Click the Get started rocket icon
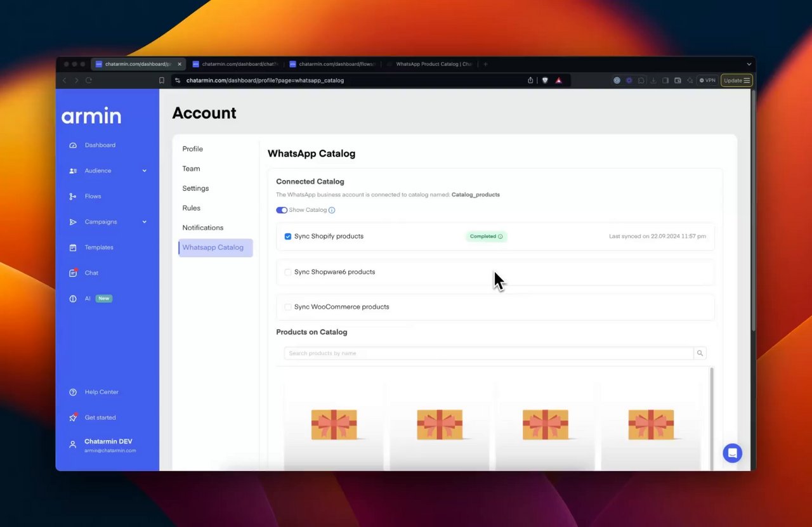Viewport: 812px width, 527px height. 73,418
